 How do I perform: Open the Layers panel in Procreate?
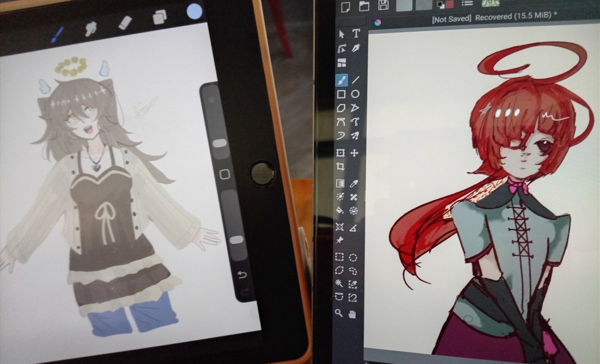tap(159, 17)
